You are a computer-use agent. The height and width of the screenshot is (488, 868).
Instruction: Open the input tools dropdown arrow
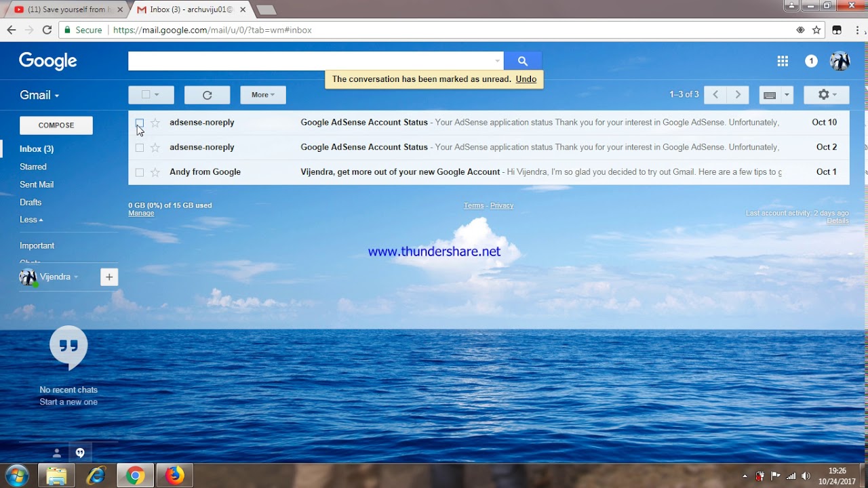[x=787, y=95]
